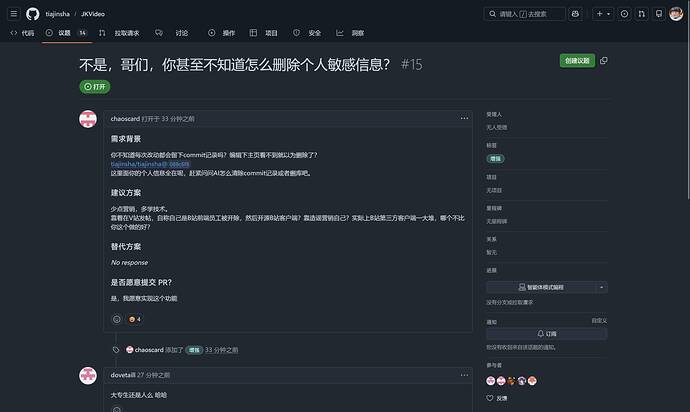
Task: Open the notifications inbox icon
Action: point(659,14)
